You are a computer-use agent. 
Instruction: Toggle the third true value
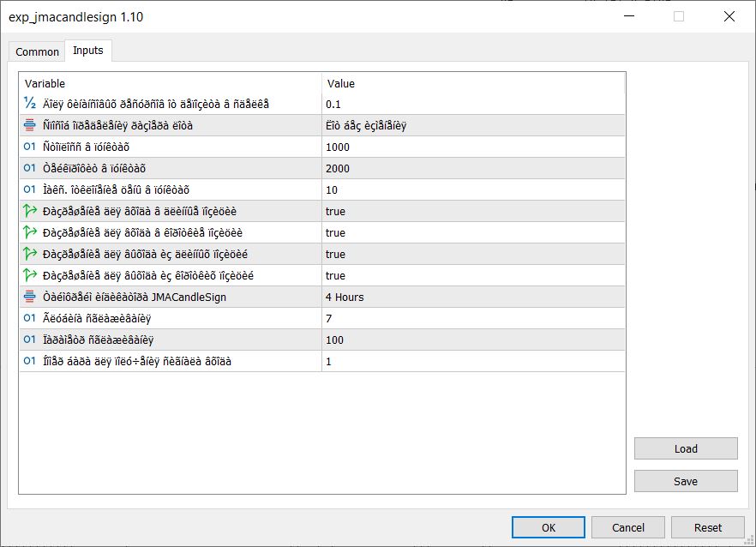pos(473,254)
